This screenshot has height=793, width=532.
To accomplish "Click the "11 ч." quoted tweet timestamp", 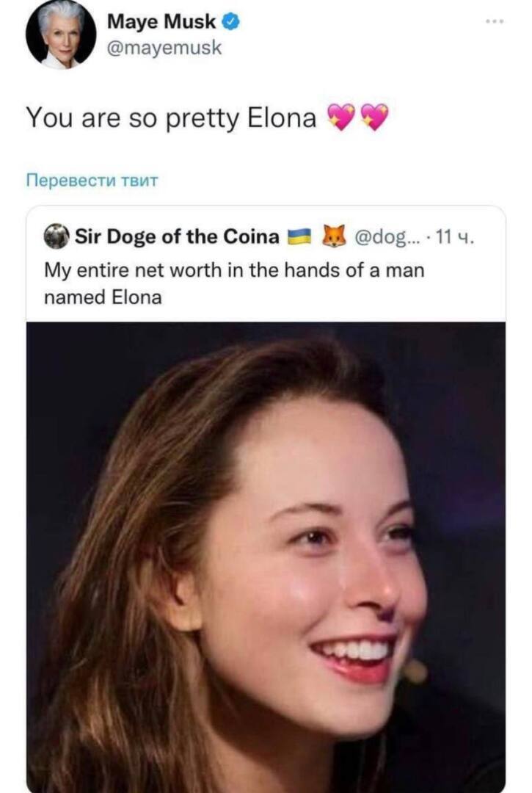I will 455,236.
